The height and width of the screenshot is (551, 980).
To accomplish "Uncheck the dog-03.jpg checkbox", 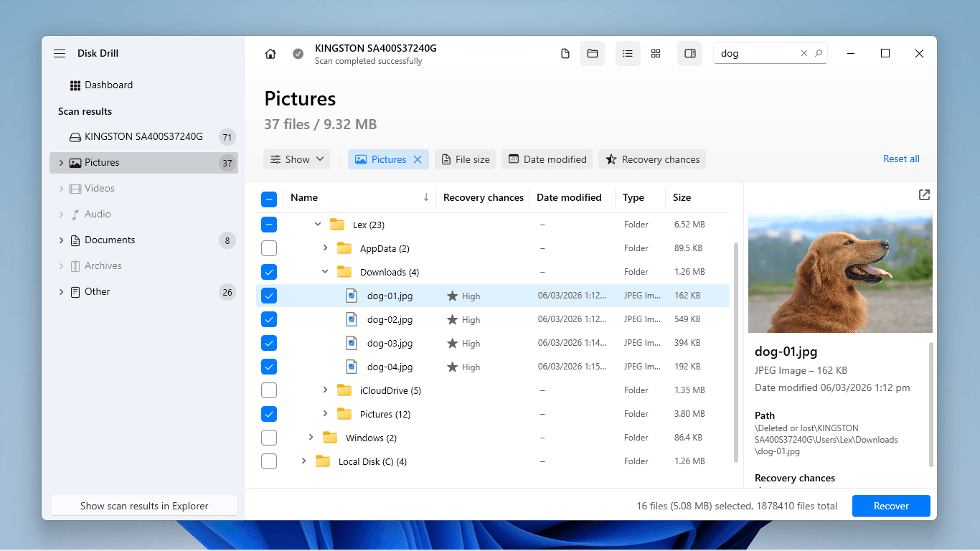I will pyautogui.click(x=269, y=343).
